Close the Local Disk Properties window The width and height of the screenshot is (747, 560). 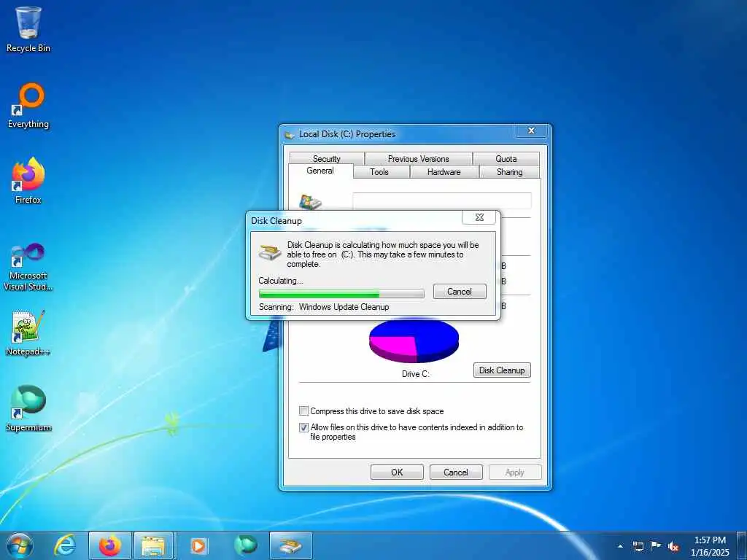coord(532,131)
